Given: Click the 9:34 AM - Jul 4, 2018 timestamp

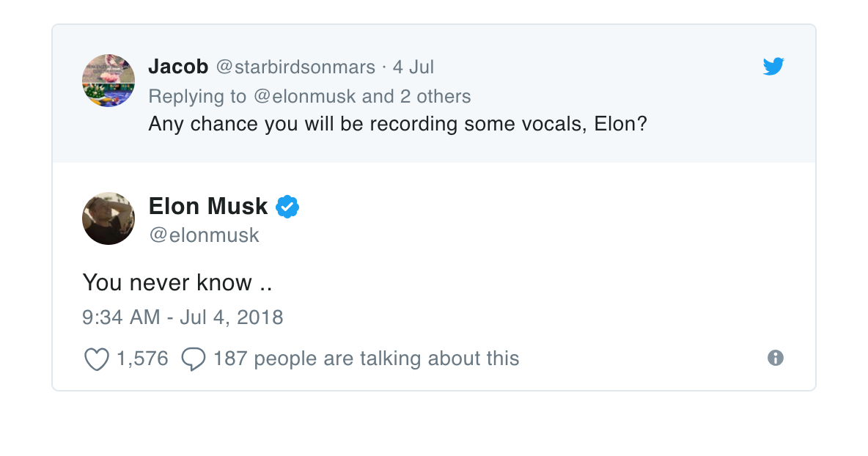Looking at the screenshot, I should coord(183,317).
